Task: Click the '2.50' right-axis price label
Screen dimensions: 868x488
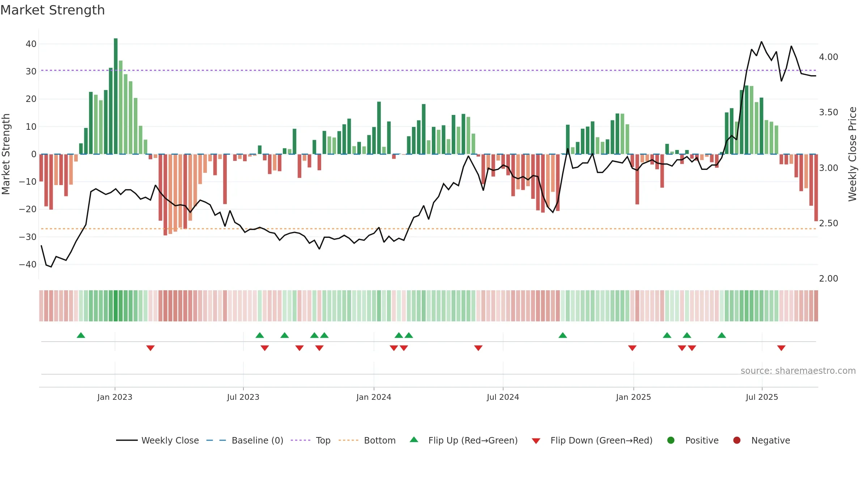Action: pos(829,223)
